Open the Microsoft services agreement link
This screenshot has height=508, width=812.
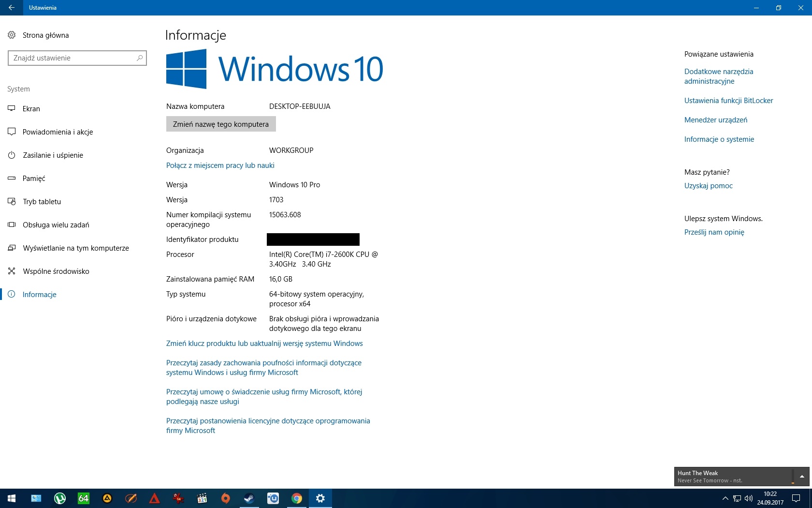pos(264,397)
